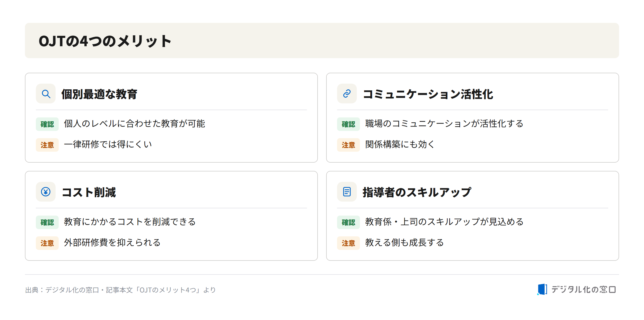Click the コミュニケーション活性化 card title
The width and height of the screenshot is (644, 320).
pyautogui.click(x=428, y=94)
